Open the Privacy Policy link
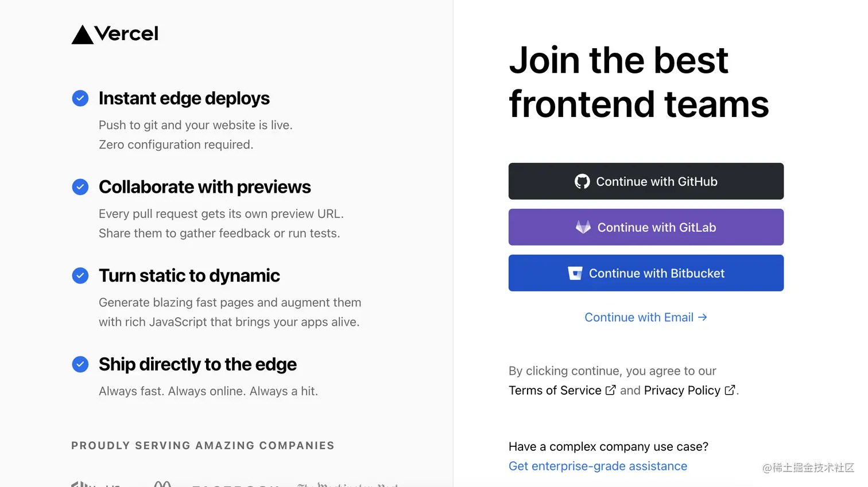 pyautogui.click(x=681, y=391)
